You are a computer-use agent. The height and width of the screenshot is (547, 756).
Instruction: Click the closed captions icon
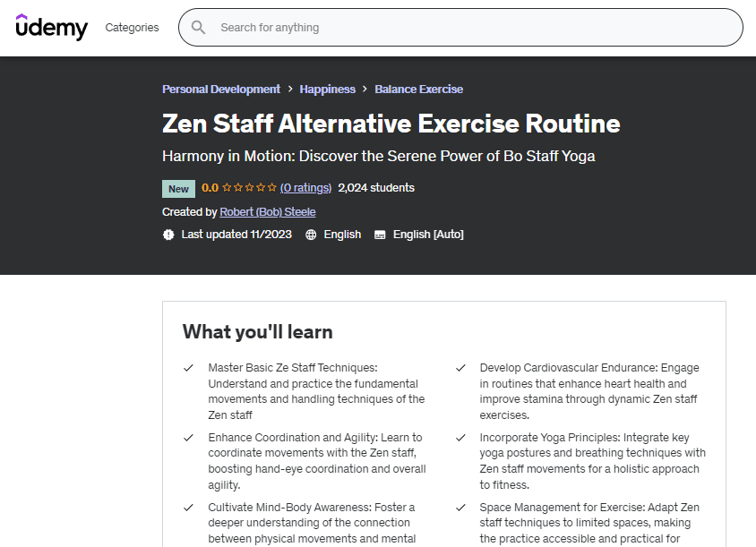(380, 235)
